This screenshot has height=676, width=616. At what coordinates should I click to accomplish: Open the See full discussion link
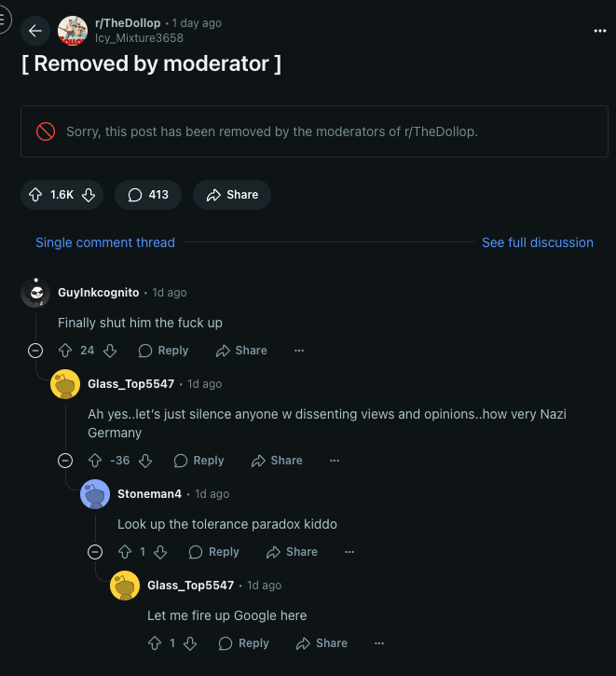click(537, 242)
